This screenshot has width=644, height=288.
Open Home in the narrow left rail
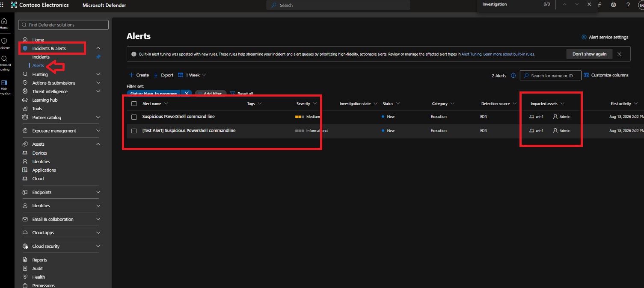[4, 23]
